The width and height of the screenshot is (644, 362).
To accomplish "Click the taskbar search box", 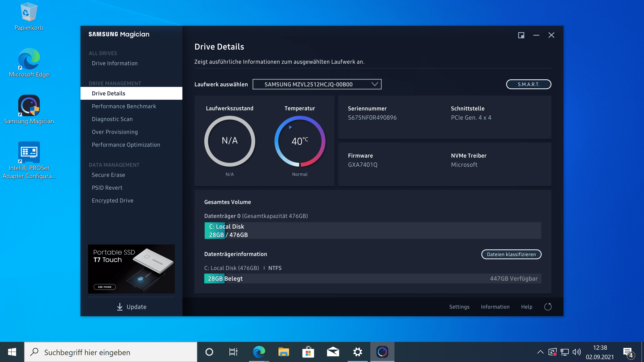I will (111, 352).
